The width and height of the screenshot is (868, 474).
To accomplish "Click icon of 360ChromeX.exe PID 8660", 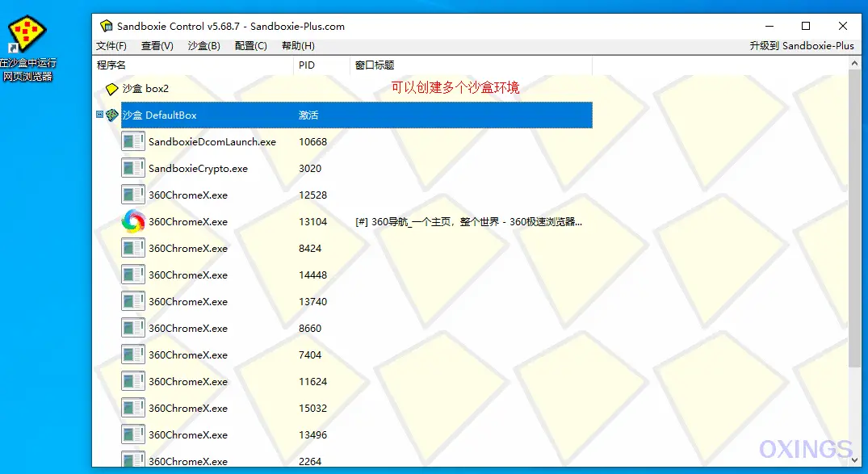I will (x=133, y=328).
